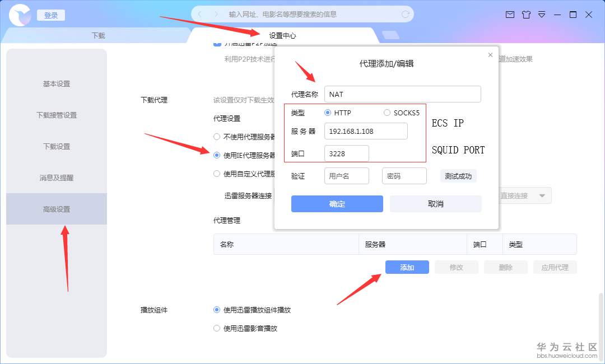This screenshot has width=605, height=364.
Task: Open 基本设置 in the sidebar
Action: point(57,83)
